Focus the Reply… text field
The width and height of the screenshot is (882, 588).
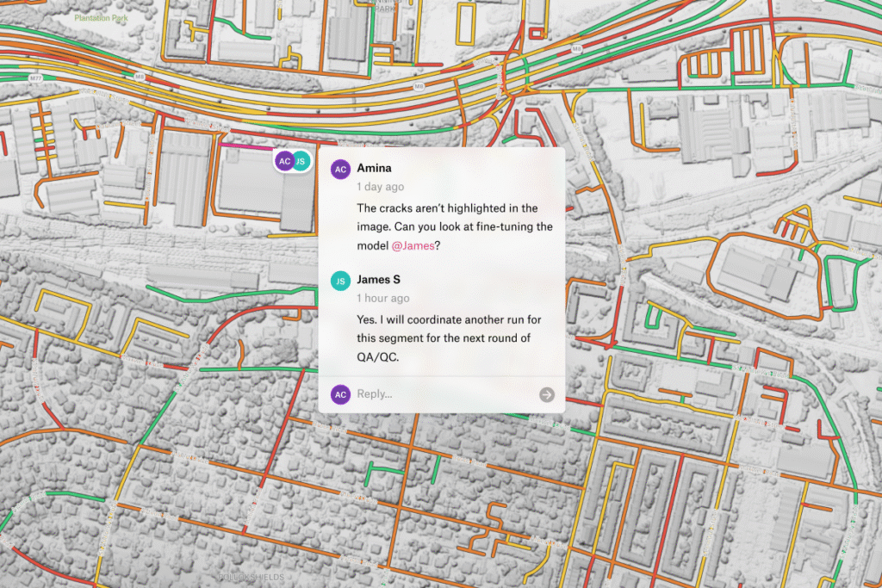(x=444, y=394)
